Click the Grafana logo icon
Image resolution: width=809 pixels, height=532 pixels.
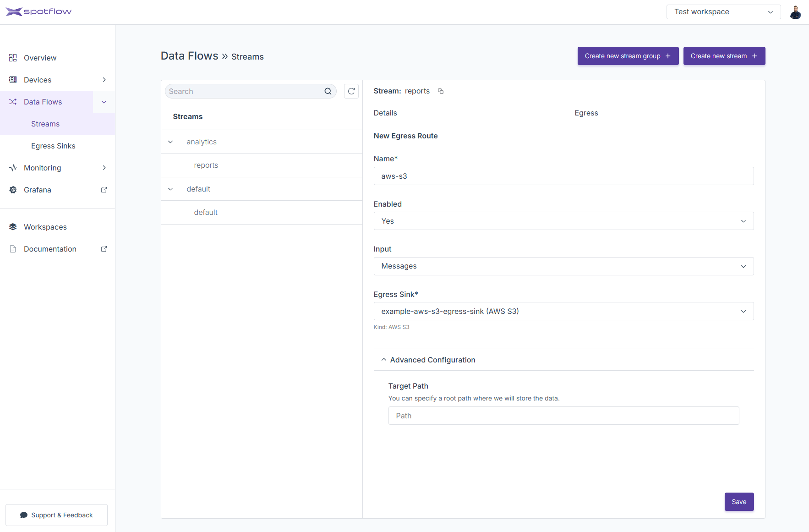(x=13, y=190)
